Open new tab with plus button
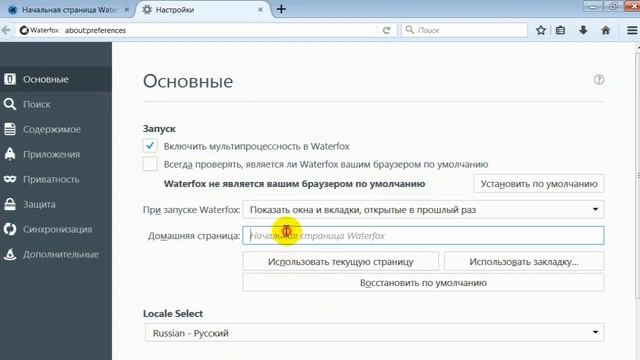640x360 pixels. (x=281, y=9)
